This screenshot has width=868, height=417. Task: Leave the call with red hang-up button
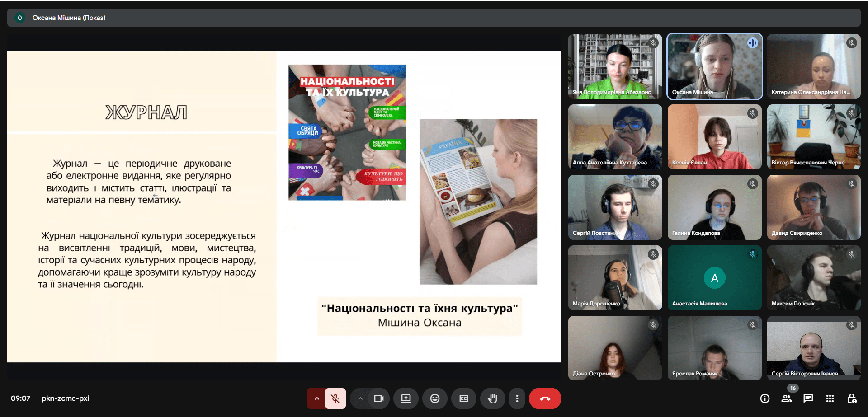(545, 398)
